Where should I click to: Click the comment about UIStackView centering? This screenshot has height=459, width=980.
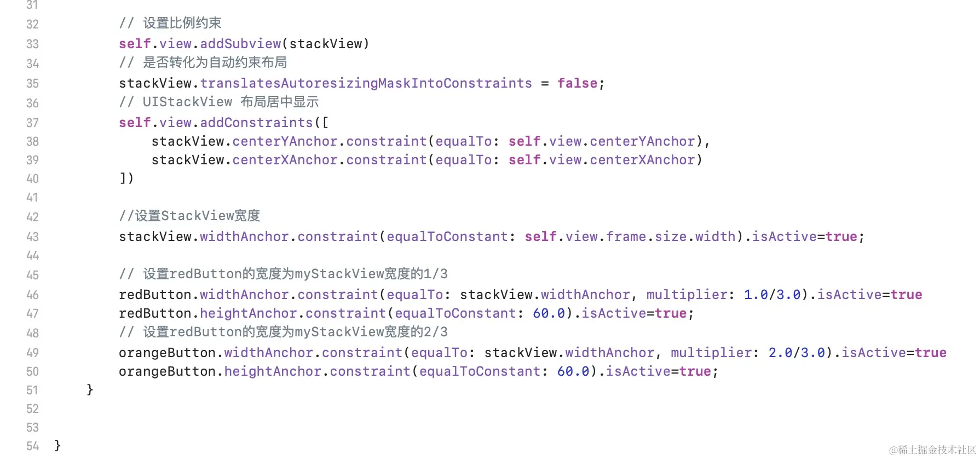click(x=219, y=102)
